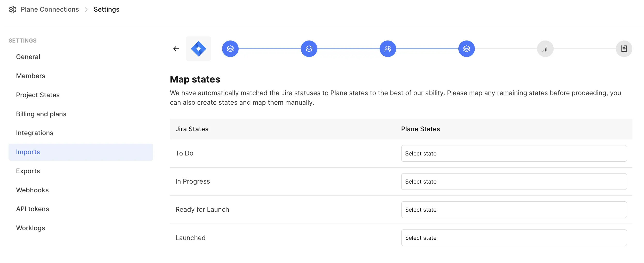This screenshot has height=263, width=644.
Task: Go to Members settings
Action: [x=31, y=76]
